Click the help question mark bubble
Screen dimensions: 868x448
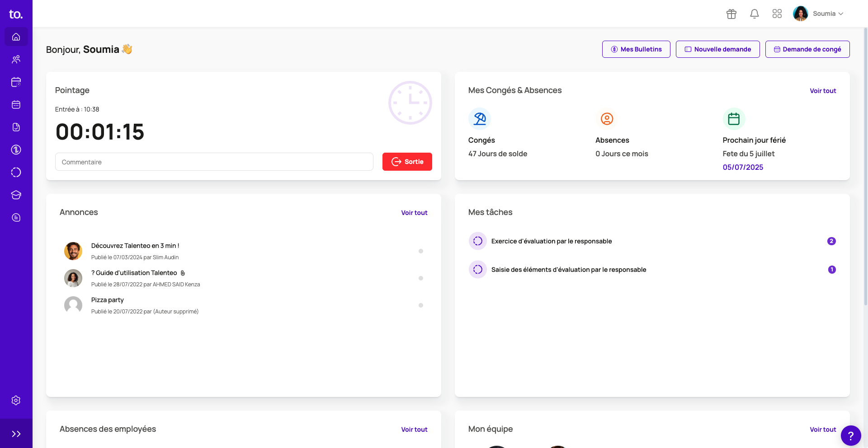click(850, 436)
